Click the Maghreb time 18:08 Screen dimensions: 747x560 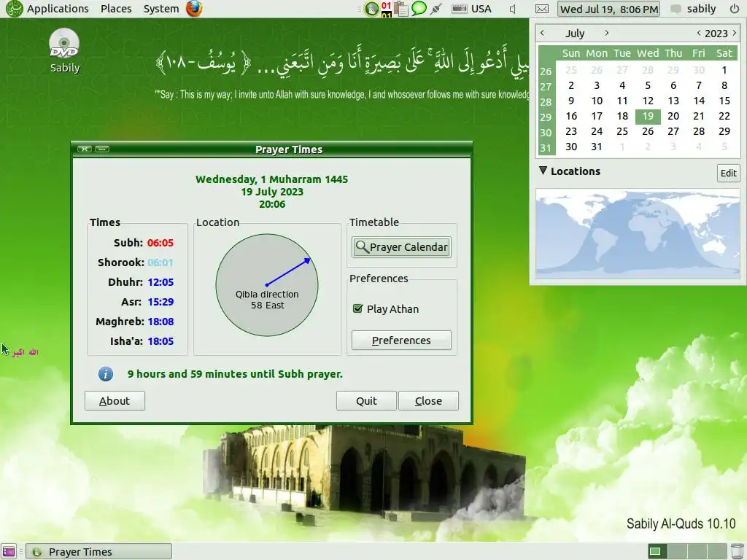[x=160, y=322]
